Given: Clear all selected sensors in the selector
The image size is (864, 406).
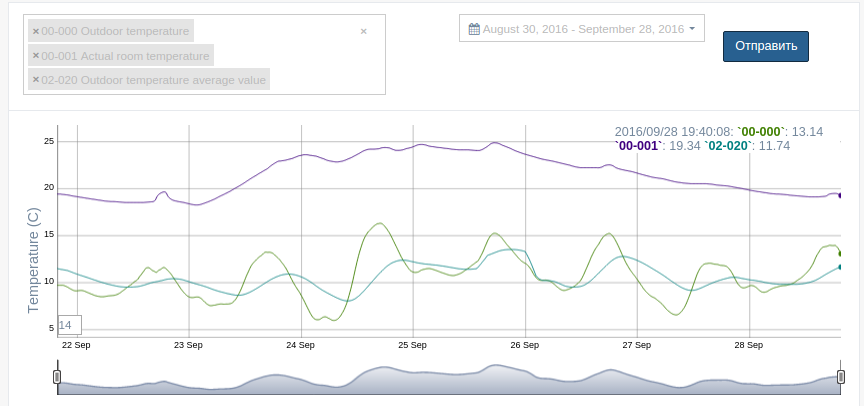Looking at the screenshot, I should (x=363, y=31).
